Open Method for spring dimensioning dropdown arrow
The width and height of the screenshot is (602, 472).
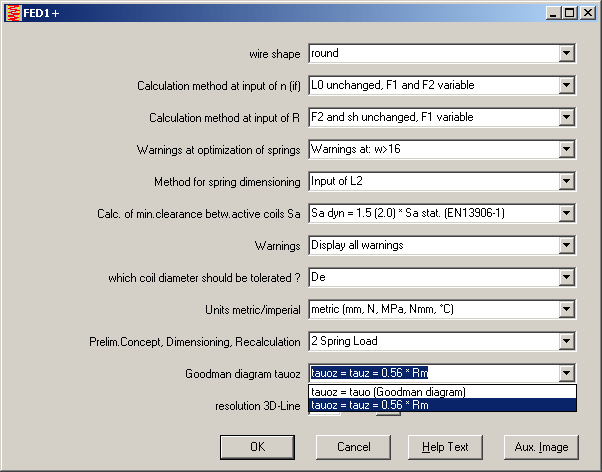[567, 181]
